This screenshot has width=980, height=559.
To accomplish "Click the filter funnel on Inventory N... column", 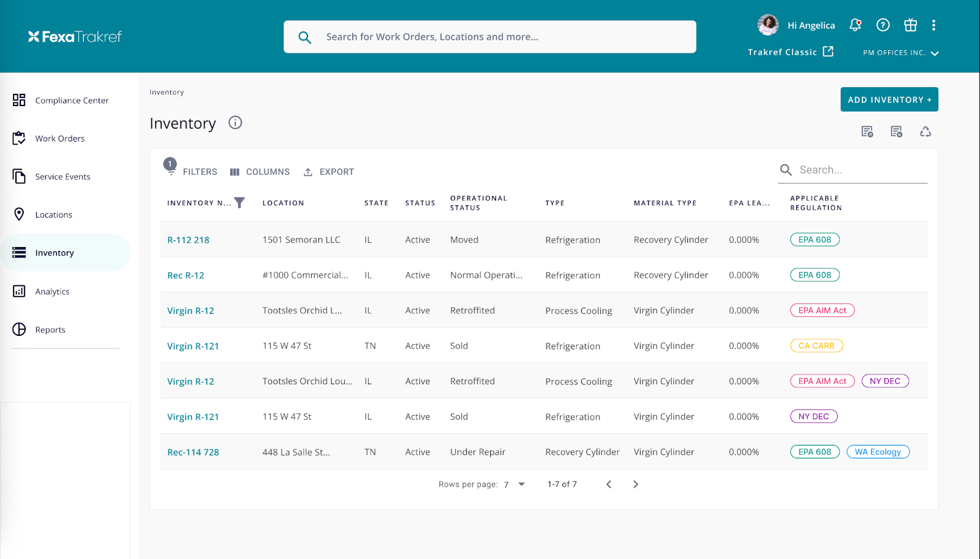I will [x=239, y=203].
